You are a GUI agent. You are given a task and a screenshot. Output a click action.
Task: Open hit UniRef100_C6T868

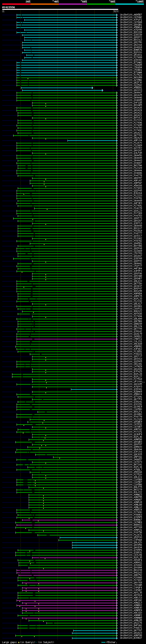point(131,22)
